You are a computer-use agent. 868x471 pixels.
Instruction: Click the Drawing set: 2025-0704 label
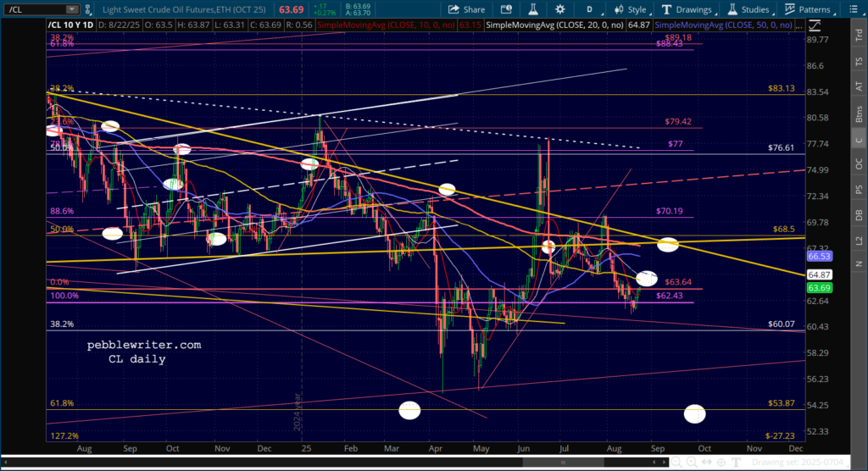[797, 463]
